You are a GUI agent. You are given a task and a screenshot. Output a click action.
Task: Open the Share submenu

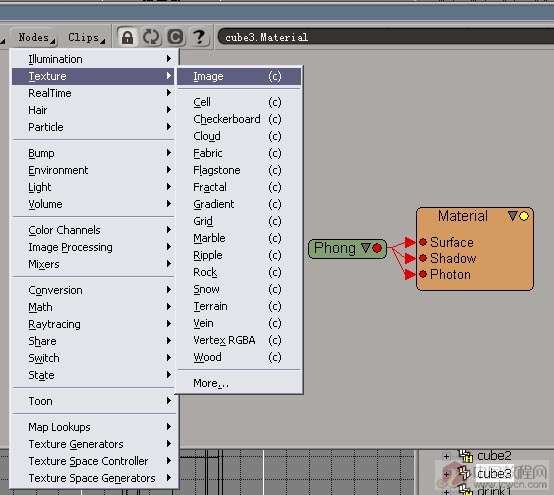click(94, 341)
